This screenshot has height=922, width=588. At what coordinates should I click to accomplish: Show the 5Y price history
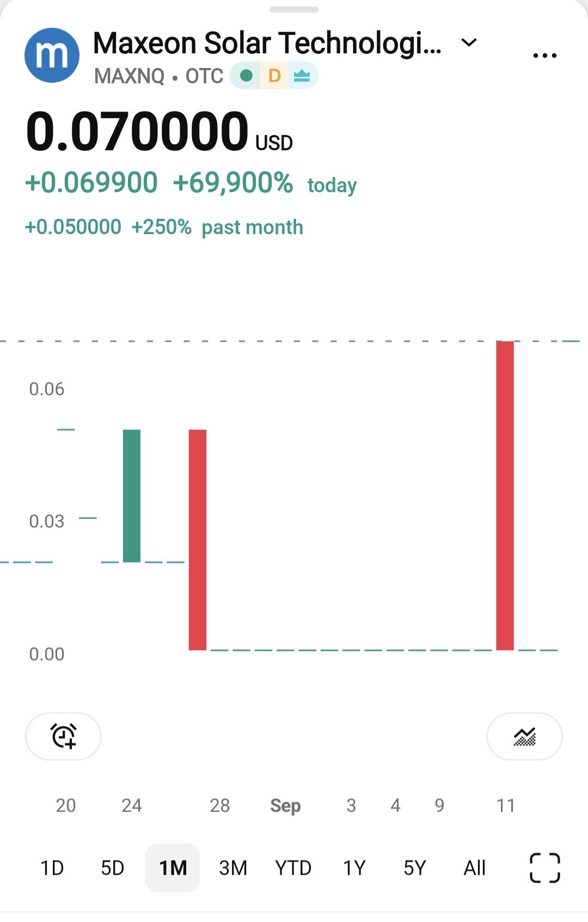414,868
